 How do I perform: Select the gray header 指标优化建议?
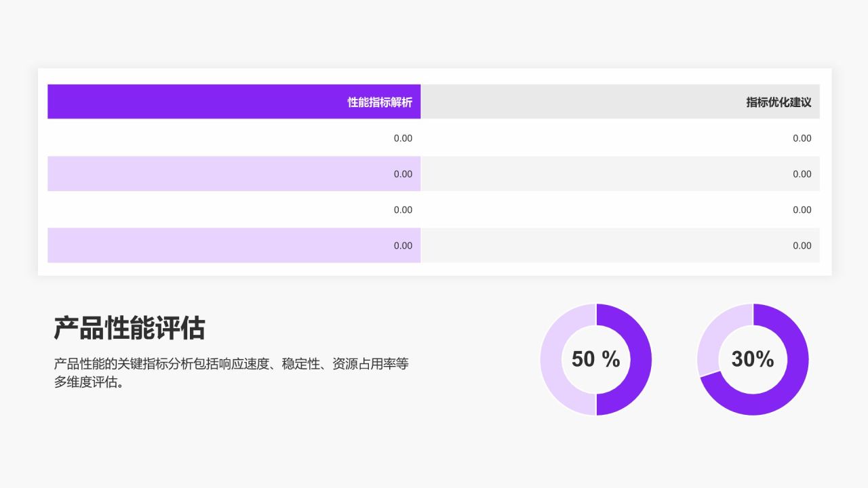778,102
